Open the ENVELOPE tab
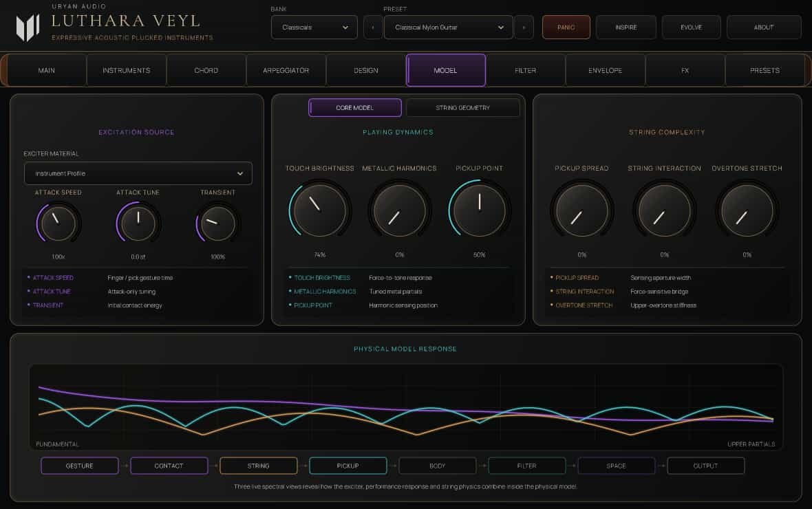 pos(605,70)
